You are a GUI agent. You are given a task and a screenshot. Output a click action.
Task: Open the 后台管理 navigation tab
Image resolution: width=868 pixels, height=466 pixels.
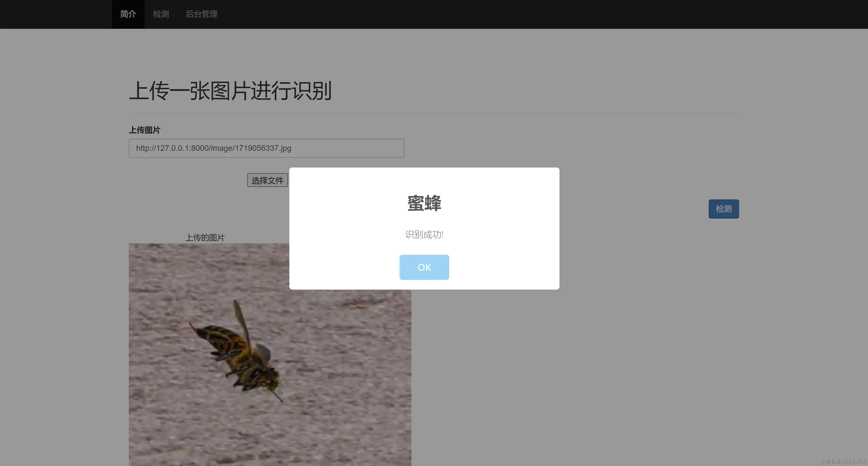[x=201, y=14]
